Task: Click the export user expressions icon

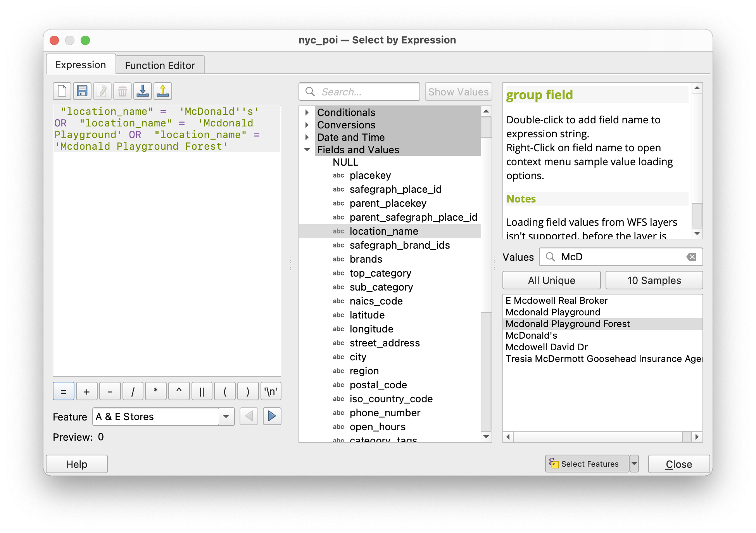Action: click(x=163, y=92)
